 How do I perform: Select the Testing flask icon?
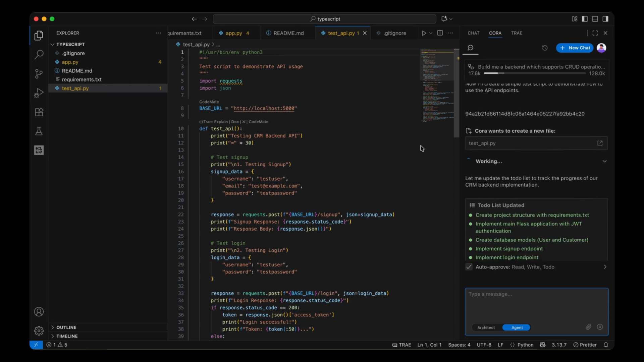click(39, 131)
